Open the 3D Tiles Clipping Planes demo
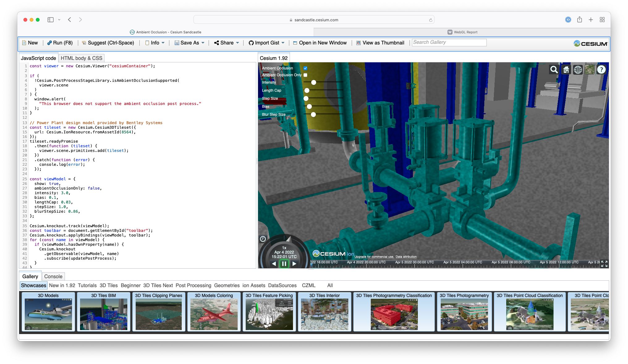Image resolution: width=628 pixels, height=364 pixels. tap(159, 312)
